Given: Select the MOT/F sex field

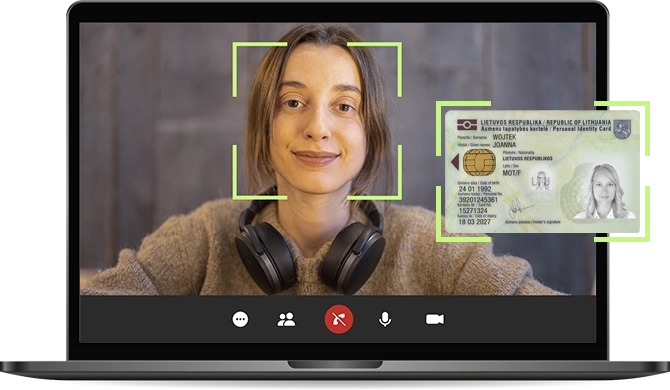Looking at the screenshot, I should 511,173.
